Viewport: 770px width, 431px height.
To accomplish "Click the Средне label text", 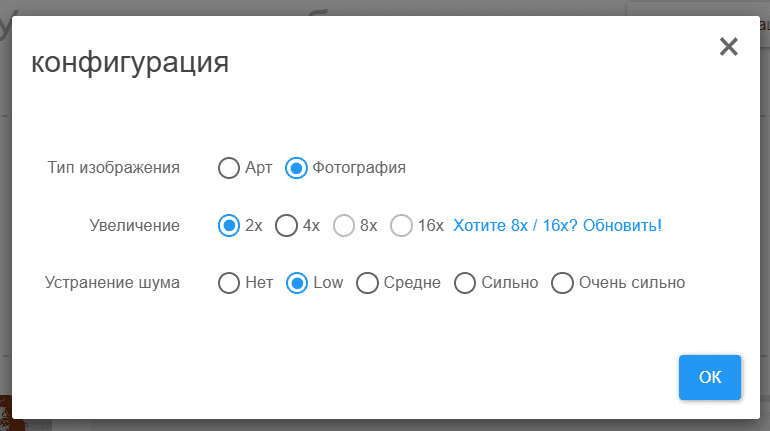I will coord(412,283).
